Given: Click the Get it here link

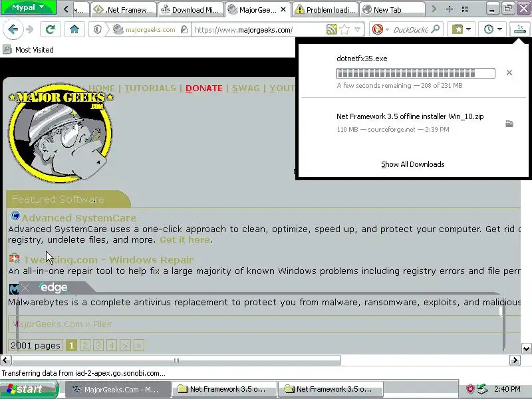Looking at the screenshot, I should click(x=185, y=240).
